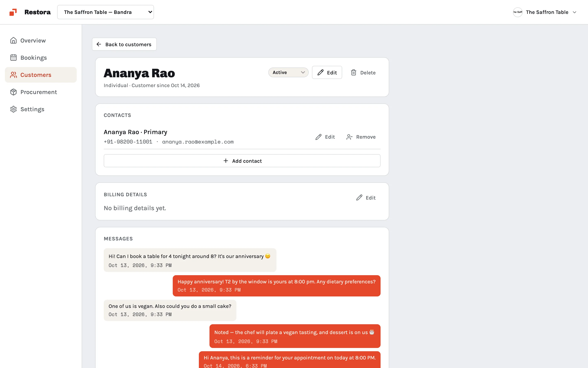The width and height of the screenshot is (588, 368).
Task: Click pencil icon in customer header Edit
Action: [321, 73]
